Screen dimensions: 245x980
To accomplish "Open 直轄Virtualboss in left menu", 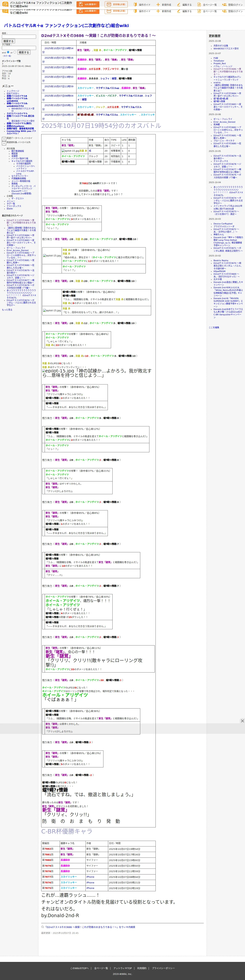I will point(15,126).
